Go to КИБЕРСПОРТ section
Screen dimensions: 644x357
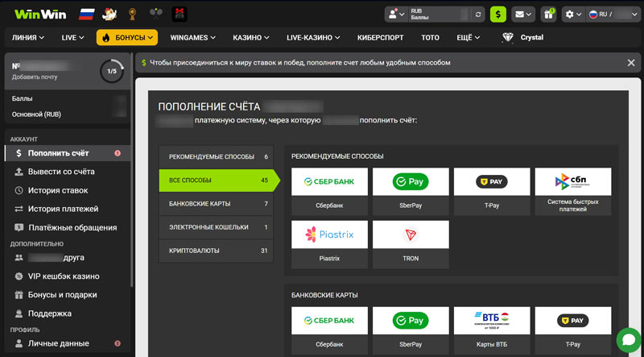pyautogui.click(x=380, y=37)
